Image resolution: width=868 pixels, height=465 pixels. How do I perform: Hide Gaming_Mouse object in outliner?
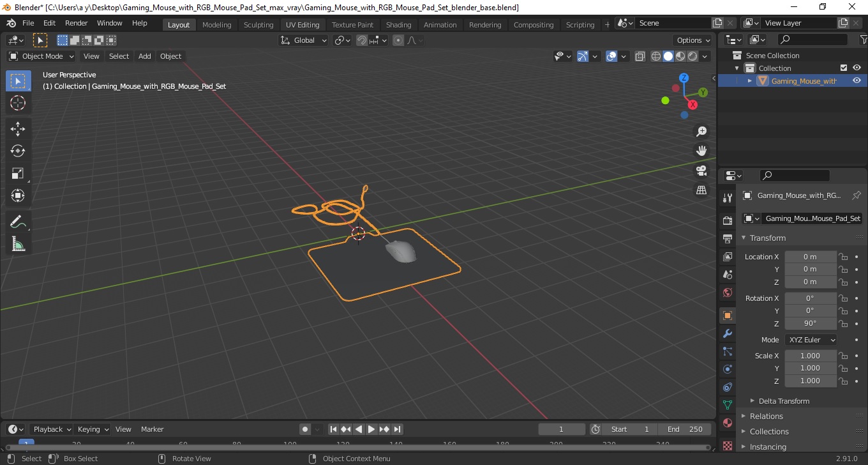click(x=857, y=80)
